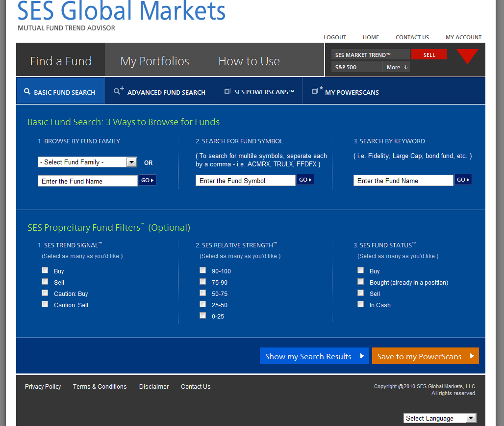Click the My PowerScans starred document icon

pos(316,91)
